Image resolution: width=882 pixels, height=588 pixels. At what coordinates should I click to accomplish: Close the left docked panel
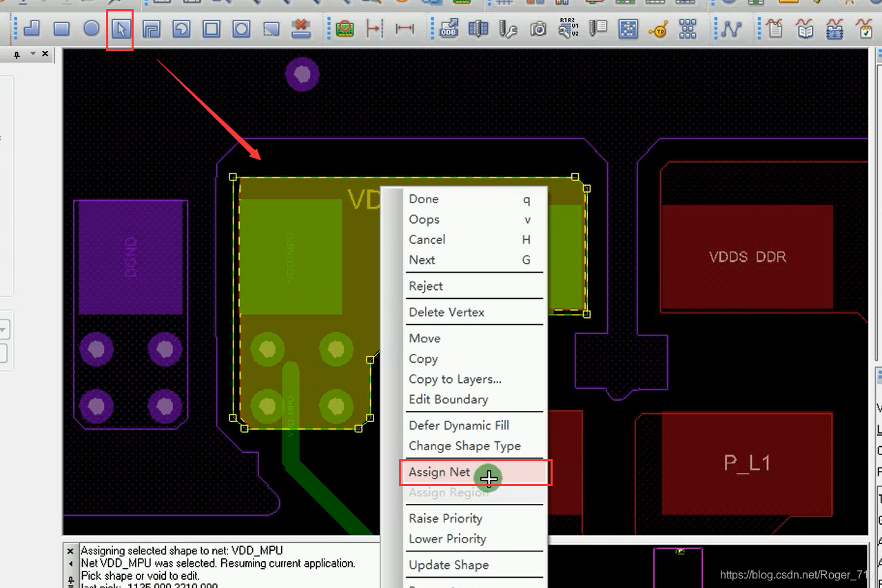click(45, 54)
